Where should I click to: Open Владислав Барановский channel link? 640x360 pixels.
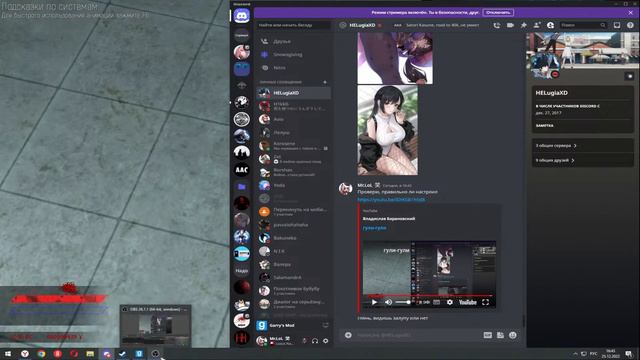click(x=389, y=219)
